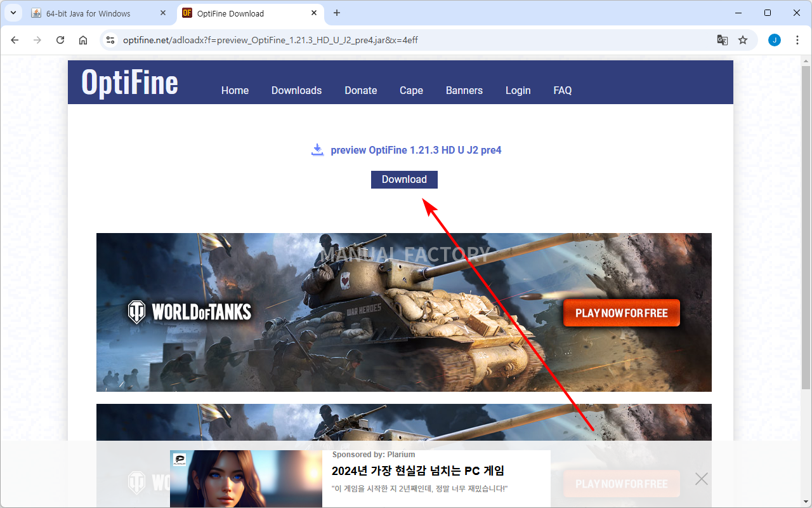Click the browser back arrow
This screenshot has height=508, width=812.
pyautogui.click(x=15, y=40)
